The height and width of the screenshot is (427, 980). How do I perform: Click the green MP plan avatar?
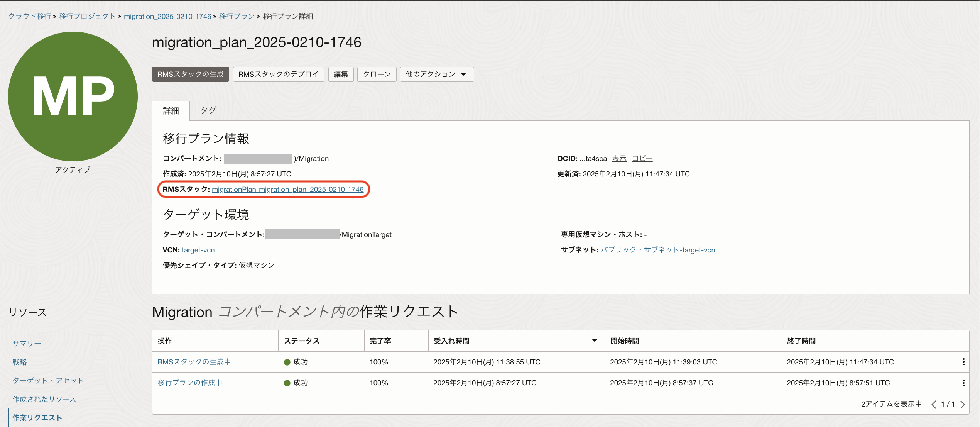(73, 97)
